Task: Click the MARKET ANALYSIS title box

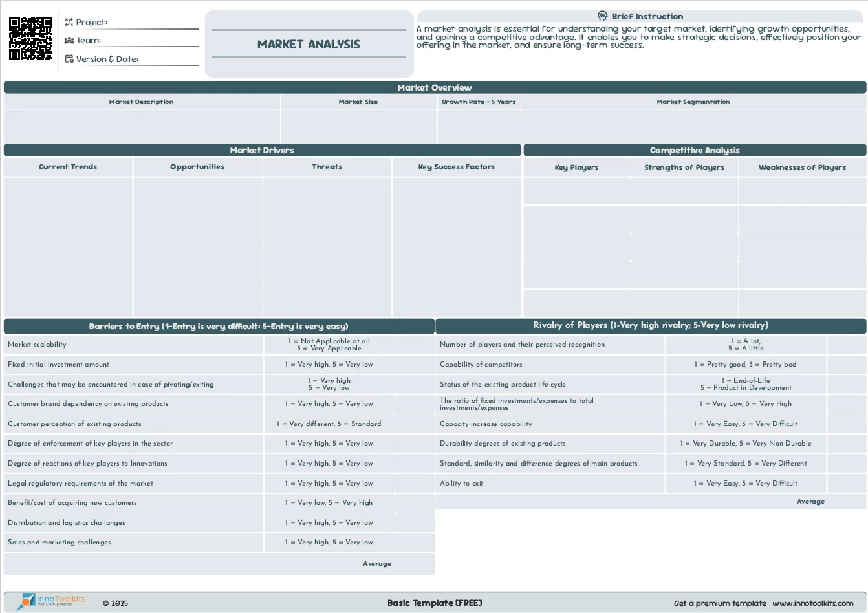Action: click(x=309, y=44)
